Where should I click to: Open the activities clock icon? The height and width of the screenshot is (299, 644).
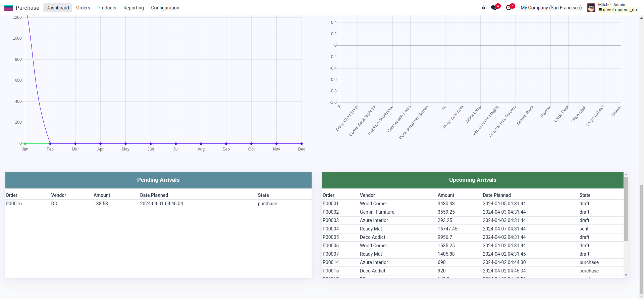pyautogui.click(x=509, y=8)
